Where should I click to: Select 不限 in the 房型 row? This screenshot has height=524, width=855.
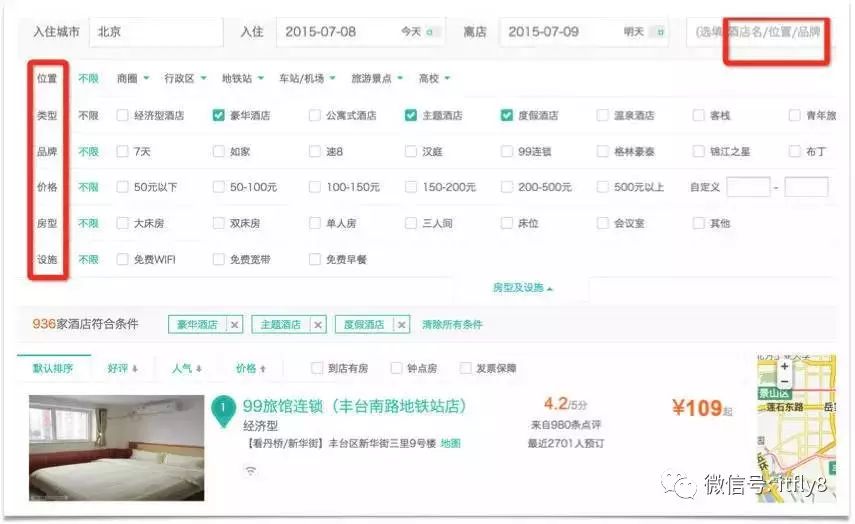tap(88, 223)
